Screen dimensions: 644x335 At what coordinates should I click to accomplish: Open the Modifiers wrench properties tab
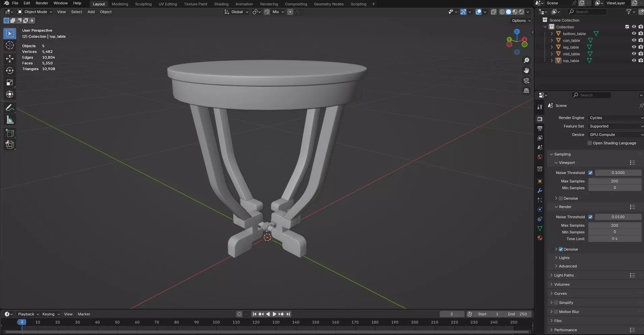540,191
